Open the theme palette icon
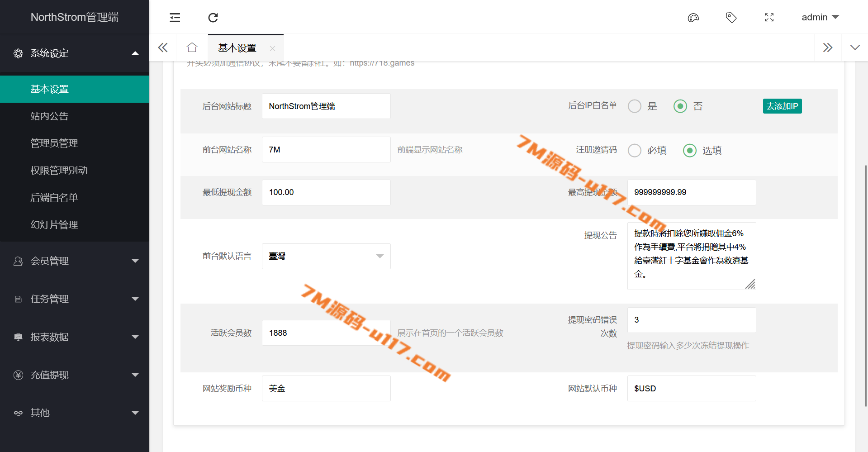 pos(693,18)
